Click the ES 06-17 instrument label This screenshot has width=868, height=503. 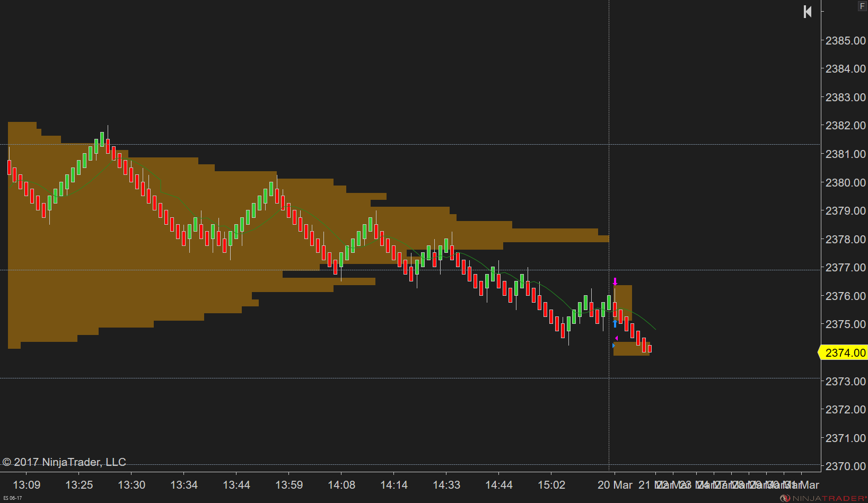[x=13, y=498]
